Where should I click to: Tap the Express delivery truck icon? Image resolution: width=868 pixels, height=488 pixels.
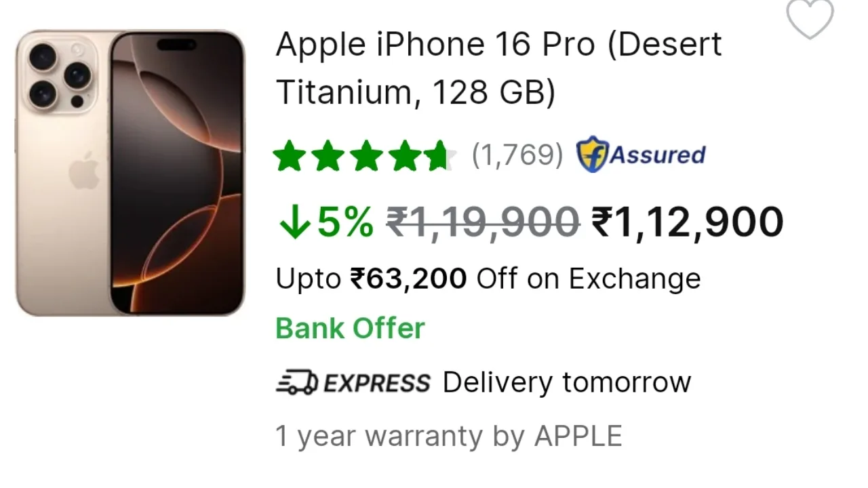296,382
